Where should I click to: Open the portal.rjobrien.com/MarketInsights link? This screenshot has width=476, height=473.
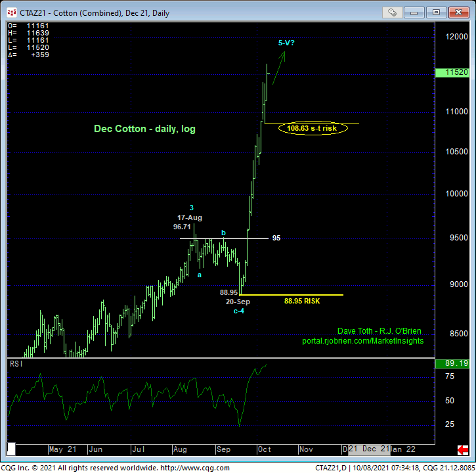pyautogui.click(x=362, y=341)
